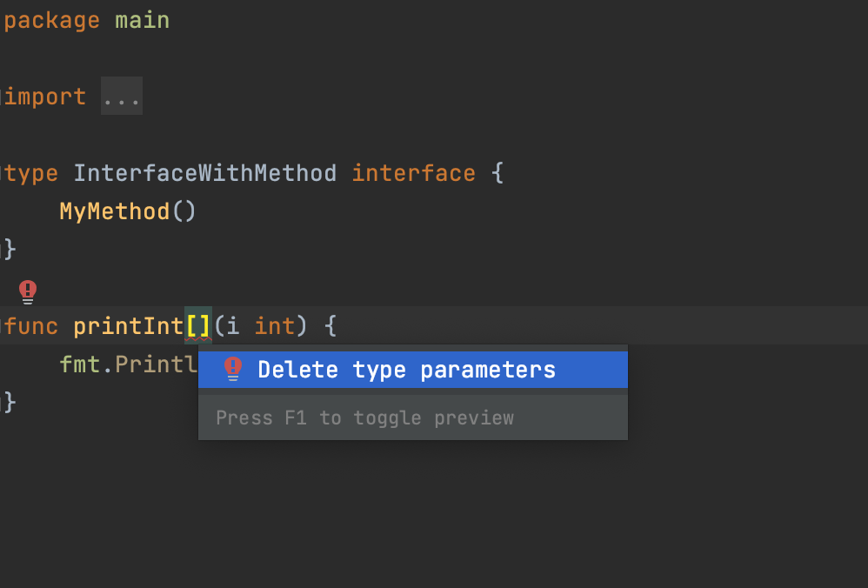Click the main package name
This screenshot has height=588, width=868.
tap(142, 20)
